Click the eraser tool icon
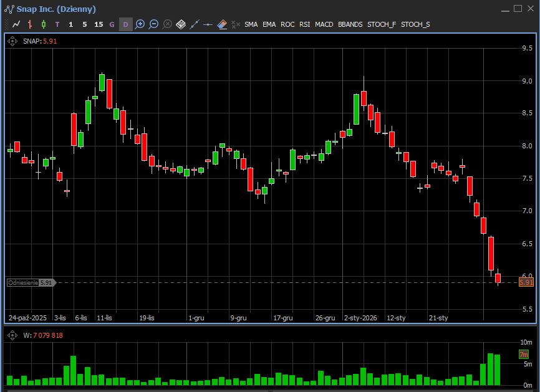The image size is (540, 392). [222, 24]
